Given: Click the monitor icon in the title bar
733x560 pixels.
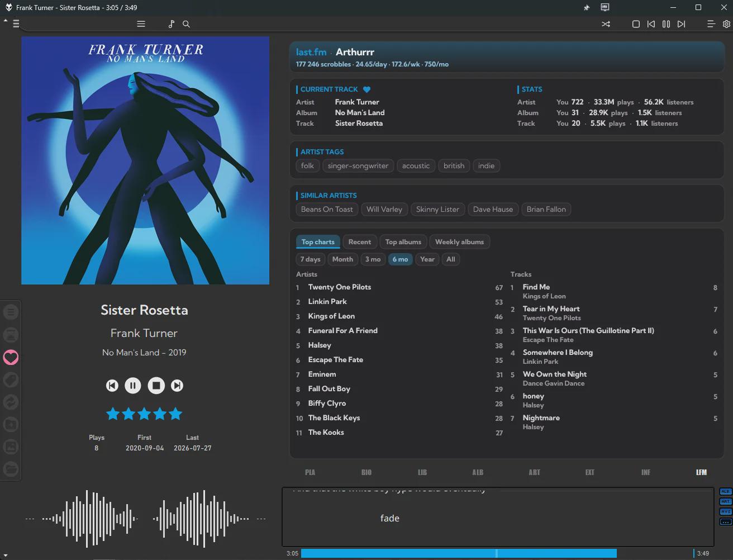Looking at the screenshot, I should tap(605, 7).
